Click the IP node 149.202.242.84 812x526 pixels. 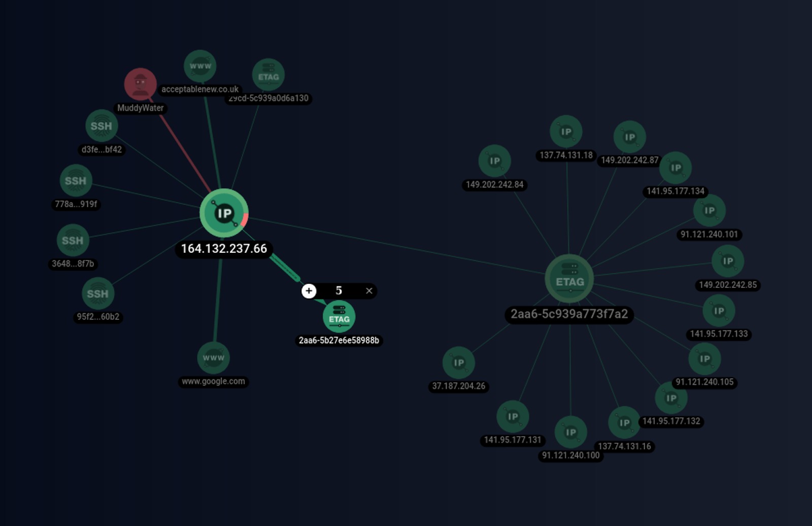click(x=494, y=161)
